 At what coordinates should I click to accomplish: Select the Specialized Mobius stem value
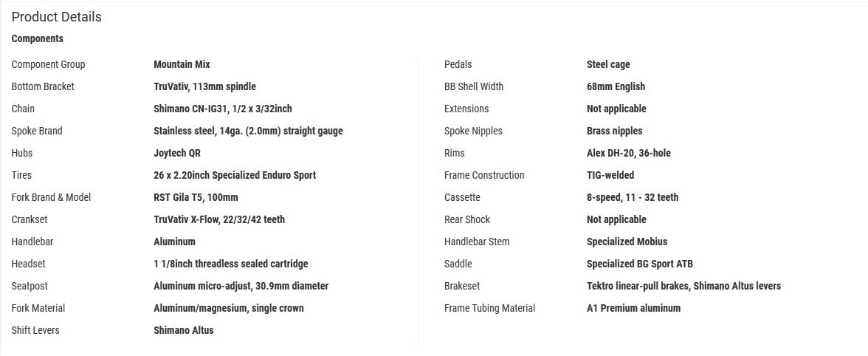pyautogui.click(x=627, y=242)
